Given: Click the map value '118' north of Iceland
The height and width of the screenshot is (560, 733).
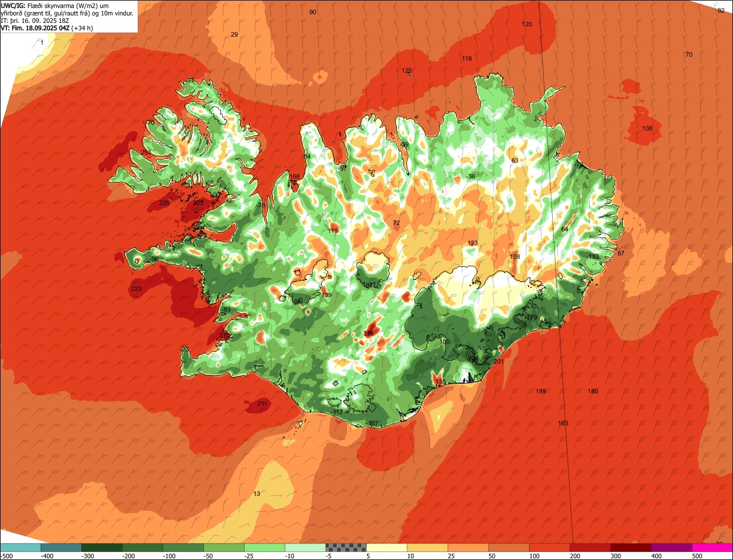Looking at the screenshot, I should [x=467, y=58].
